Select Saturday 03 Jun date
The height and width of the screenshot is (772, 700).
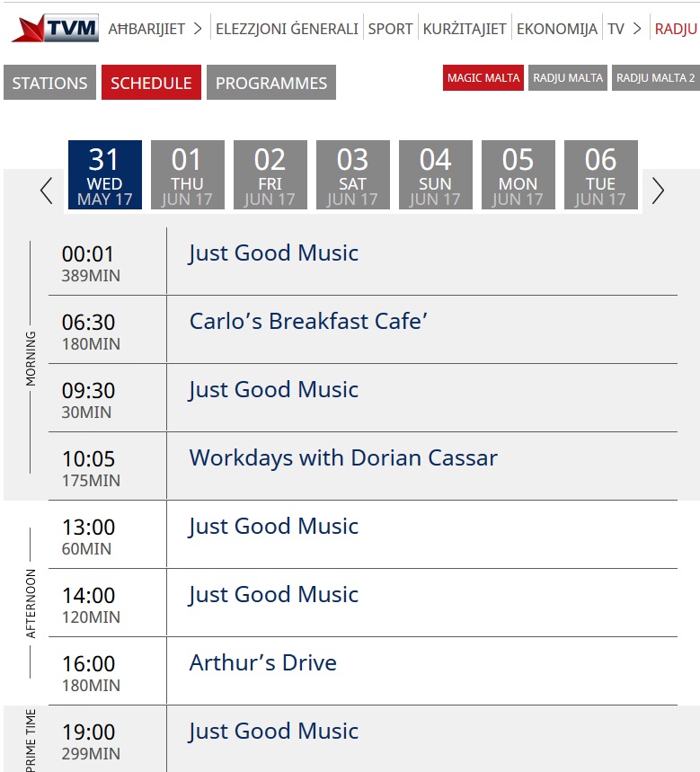pyautogui.click(x=353, y=174)
